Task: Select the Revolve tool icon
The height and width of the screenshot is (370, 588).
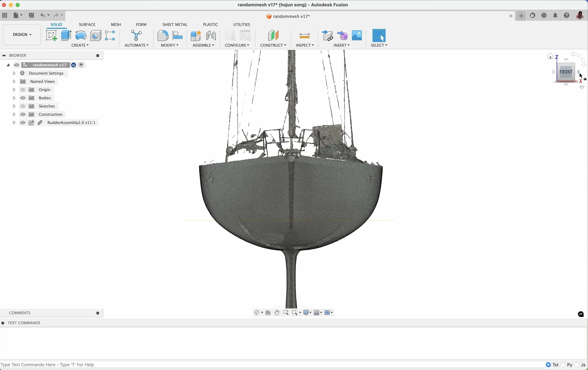Action: [x=81, y=36]
